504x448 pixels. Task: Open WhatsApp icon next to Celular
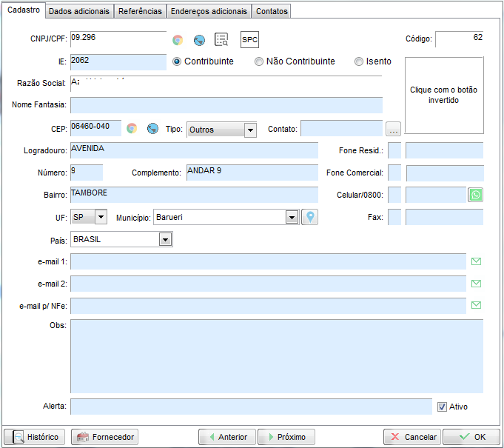coord(475,195)
